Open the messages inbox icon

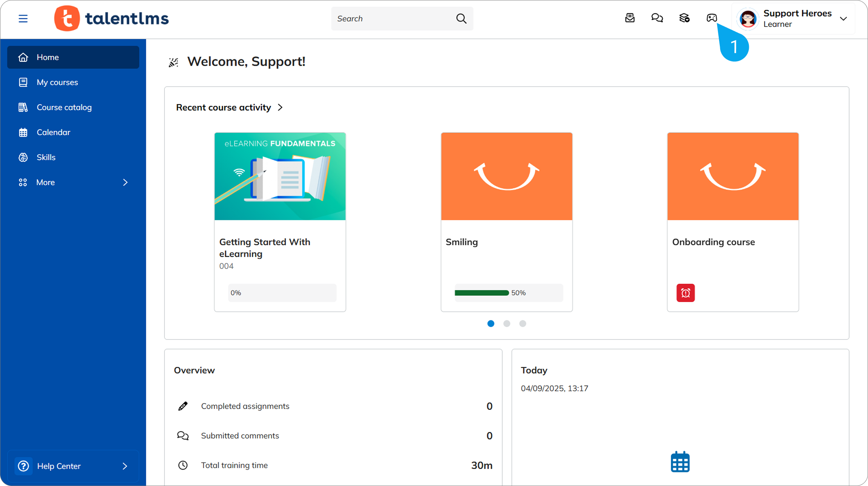point(630,18)
